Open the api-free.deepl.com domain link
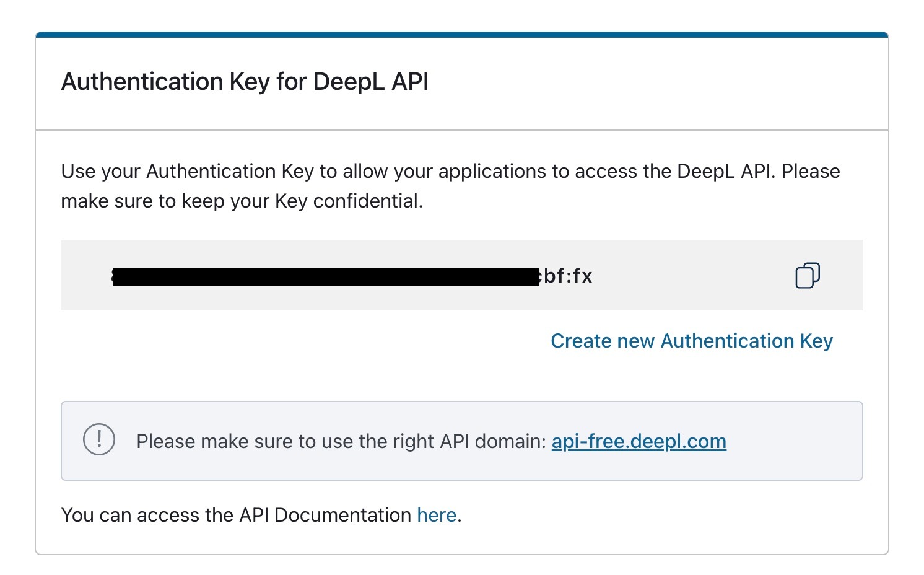This screenshot has height=575, width=924. tap(639, 441)
